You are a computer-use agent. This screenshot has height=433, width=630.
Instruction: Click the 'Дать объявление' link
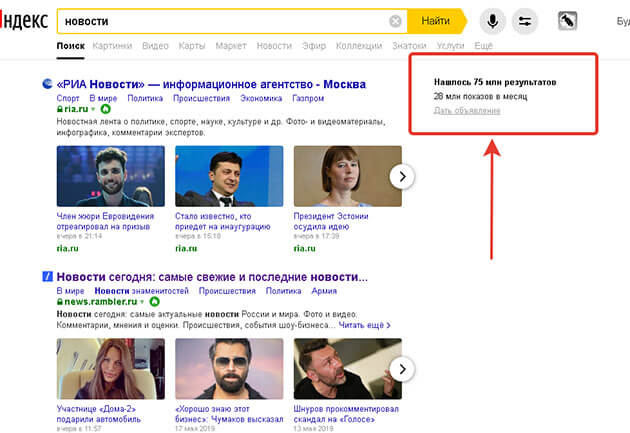tap(467, 110)
